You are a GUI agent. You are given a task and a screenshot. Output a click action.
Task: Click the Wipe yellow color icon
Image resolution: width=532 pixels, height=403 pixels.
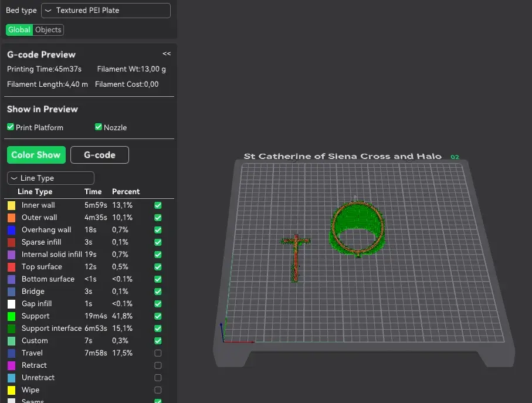[12, 390]
